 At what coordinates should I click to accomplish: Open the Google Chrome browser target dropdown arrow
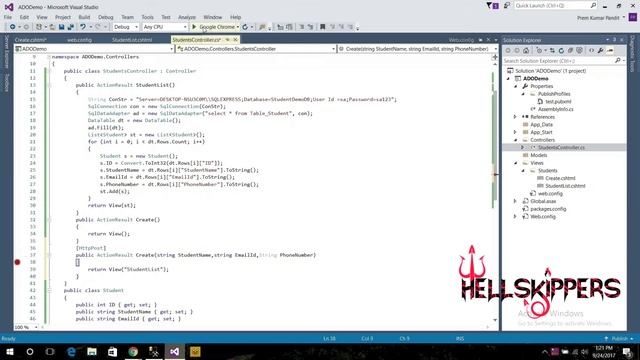point(238,27)
